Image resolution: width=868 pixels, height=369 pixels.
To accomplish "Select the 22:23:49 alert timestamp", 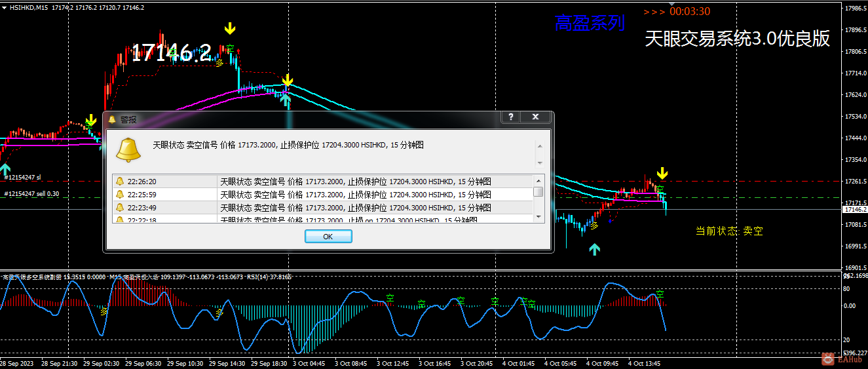I will (x=142, y=208).
